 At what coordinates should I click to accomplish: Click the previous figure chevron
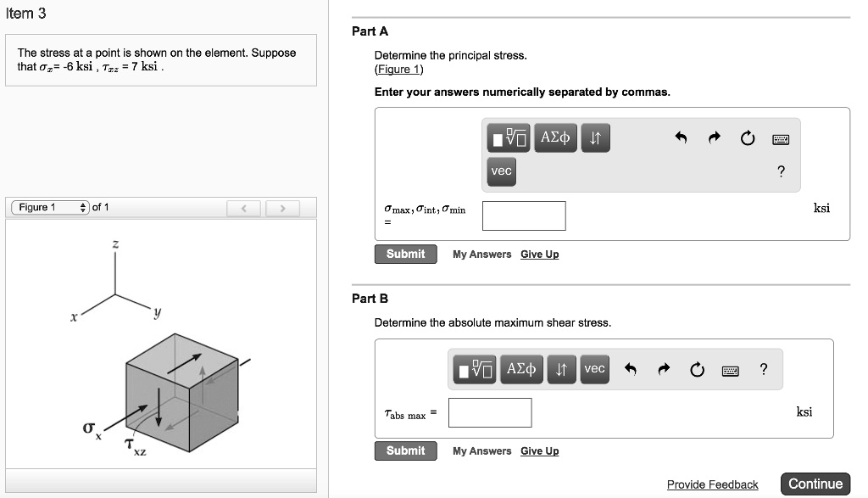click(x=243, y=206)
